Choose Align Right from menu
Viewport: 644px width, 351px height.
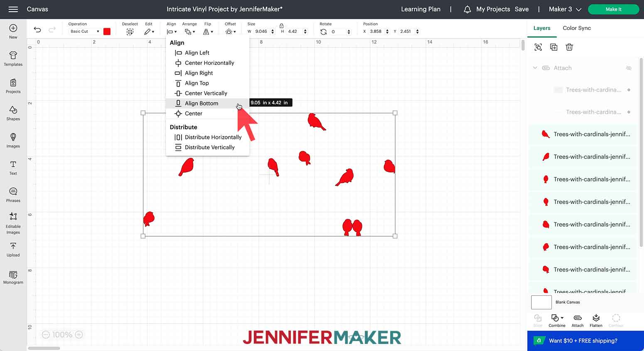coord(207,73)
